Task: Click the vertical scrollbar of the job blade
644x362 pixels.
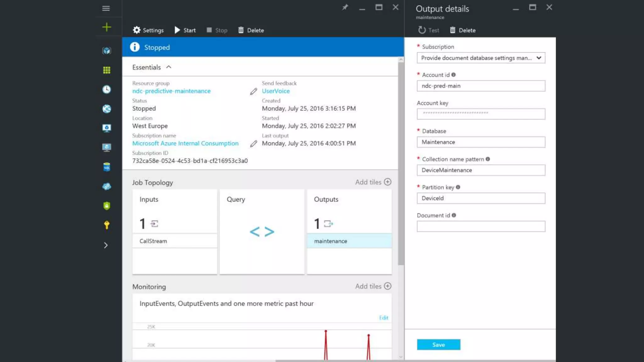Action: pos(401,163)
